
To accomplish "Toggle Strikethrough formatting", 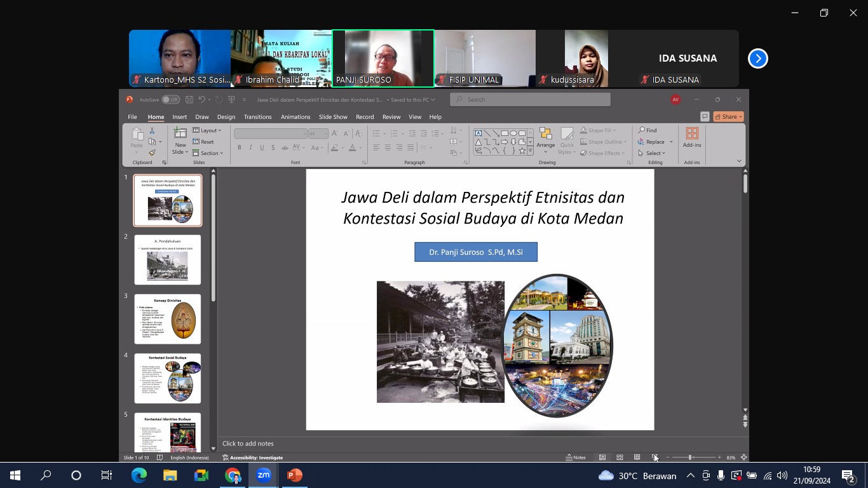I will point(284,147).
